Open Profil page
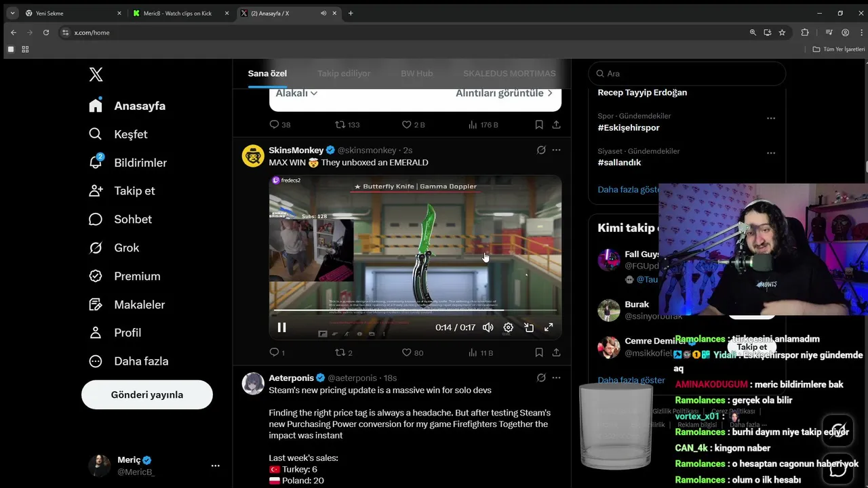Viewport: 868px width, 488px height. pyautogui.click(x=115, y=332)
